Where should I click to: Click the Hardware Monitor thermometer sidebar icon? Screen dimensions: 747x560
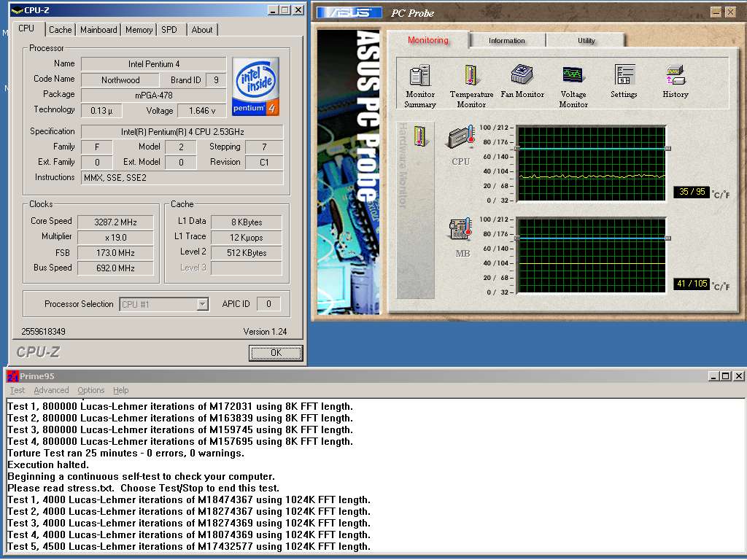[419, 136]
